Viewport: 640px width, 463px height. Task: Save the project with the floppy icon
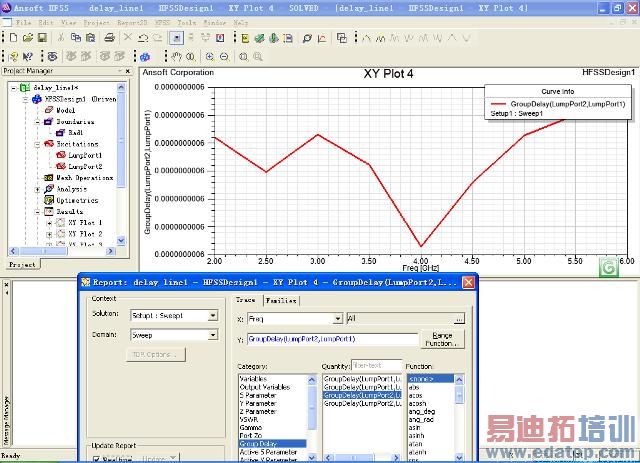point(42,38)
